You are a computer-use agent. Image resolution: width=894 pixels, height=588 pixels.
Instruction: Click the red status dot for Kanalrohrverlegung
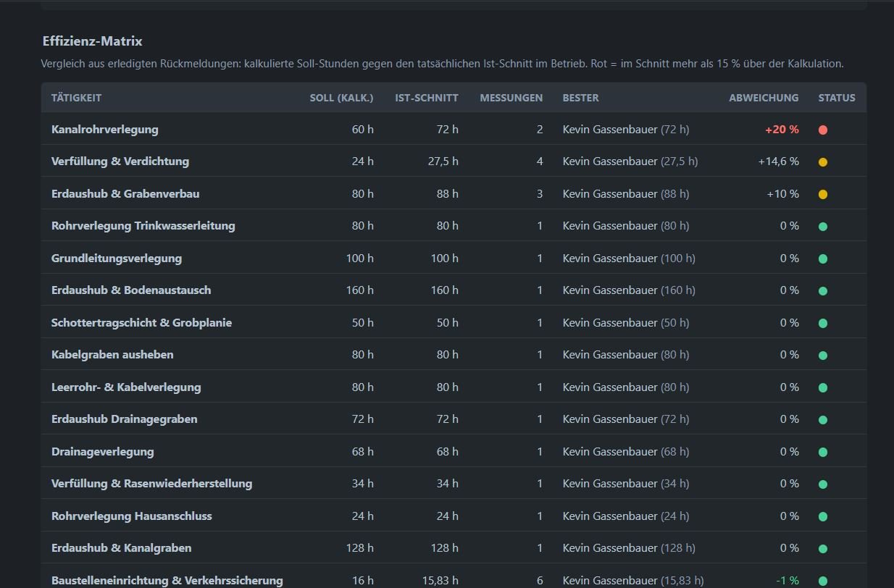click(823, 130)
